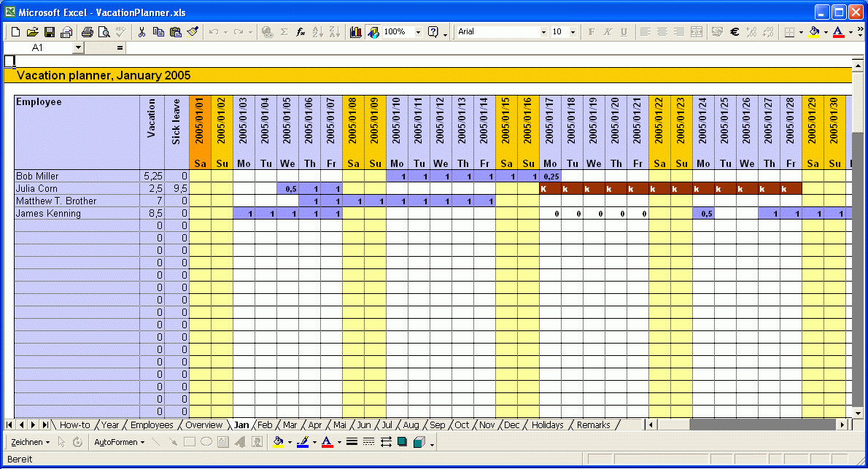Open print preview
Viewport: 868px width, 469px height.
(104, 32)
